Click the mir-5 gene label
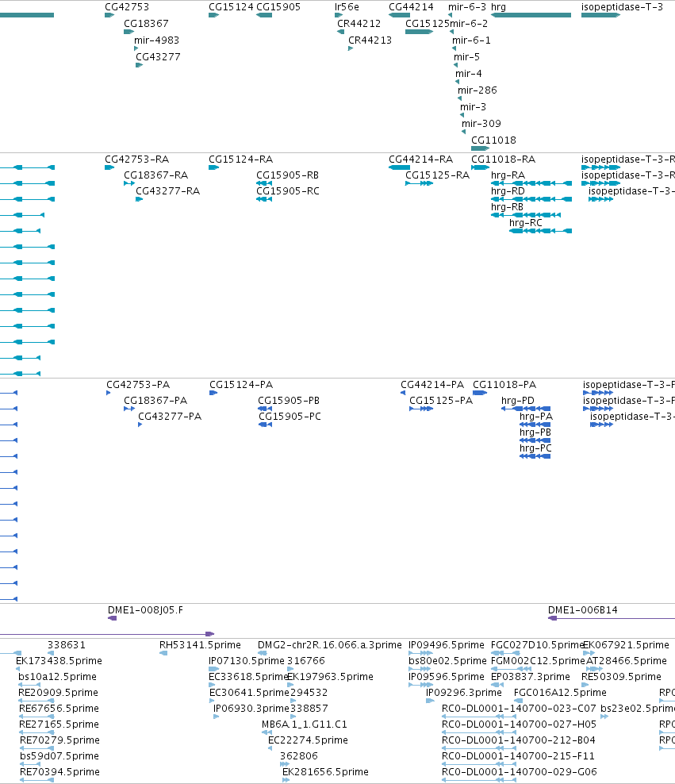 466,57
